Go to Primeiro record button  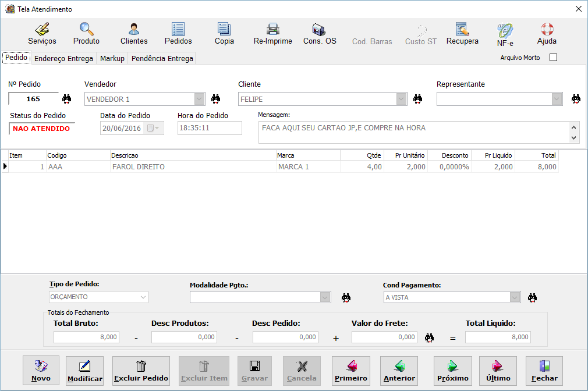tap(350, 371)
